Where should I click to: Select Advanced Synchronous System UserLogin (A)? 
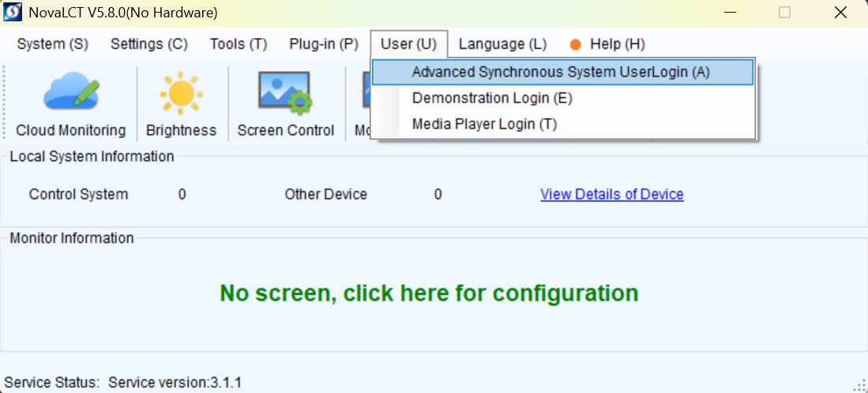562,73
